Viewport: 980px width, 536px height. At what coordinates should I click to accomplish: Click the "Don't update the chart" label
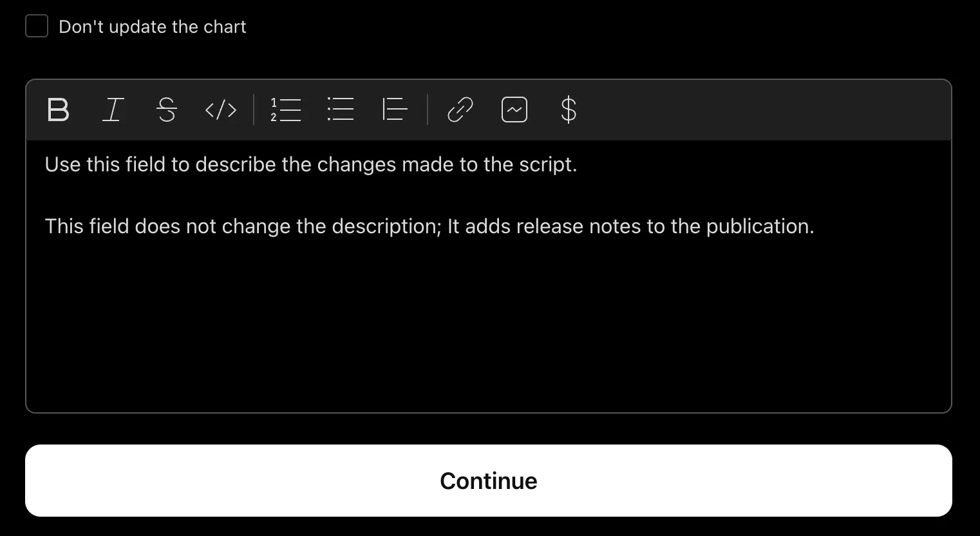tap(153, 27)
